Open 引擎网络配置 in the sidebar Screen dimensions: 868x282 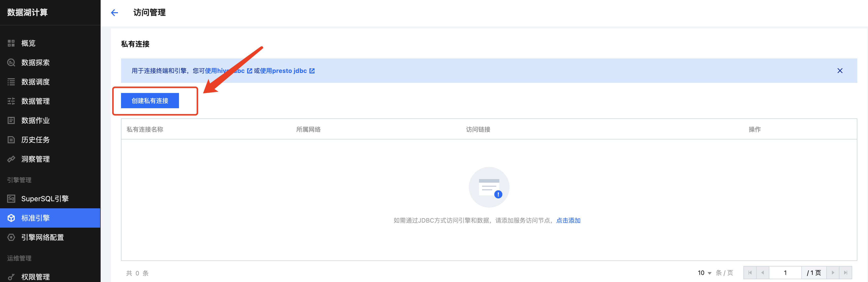tap(42, 237)
